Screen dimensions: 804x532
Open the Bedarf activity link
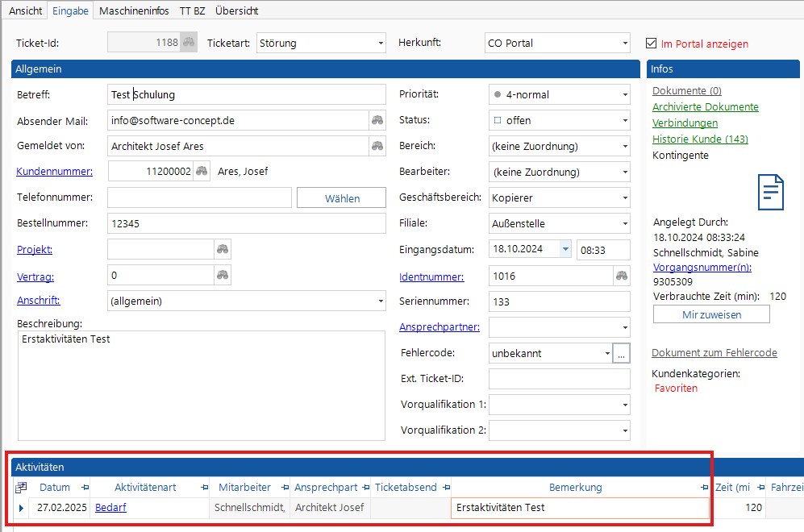[x=110, y=507]
